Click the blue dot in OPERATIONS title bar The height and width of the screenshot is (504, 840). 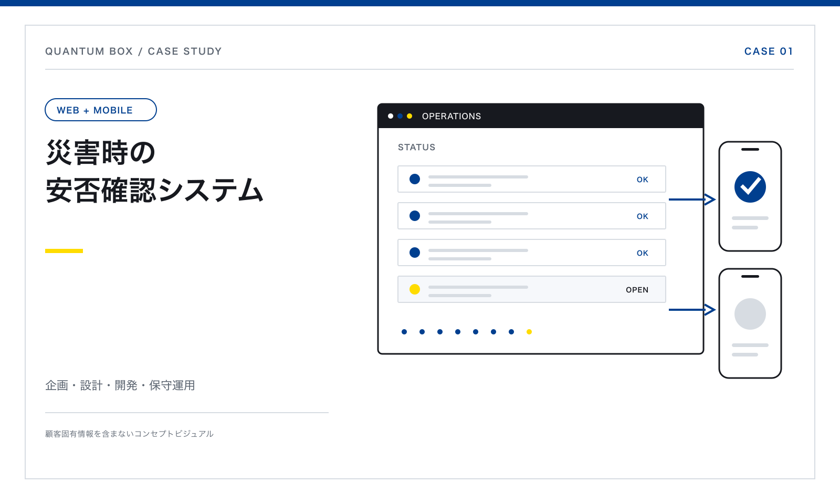click(x=400, y=116)
